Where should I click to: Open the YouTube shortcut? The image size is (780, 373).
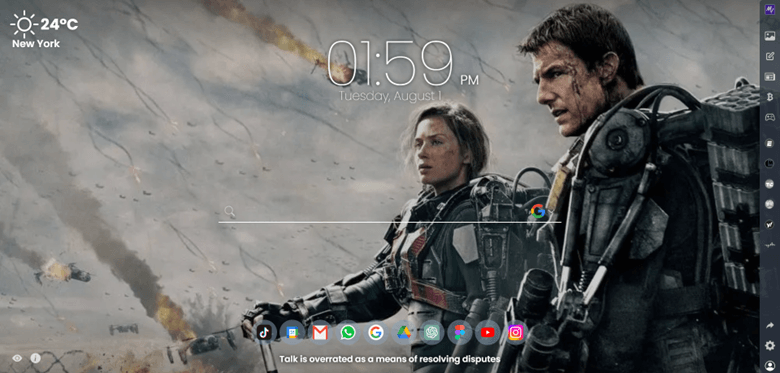point(488,333)
